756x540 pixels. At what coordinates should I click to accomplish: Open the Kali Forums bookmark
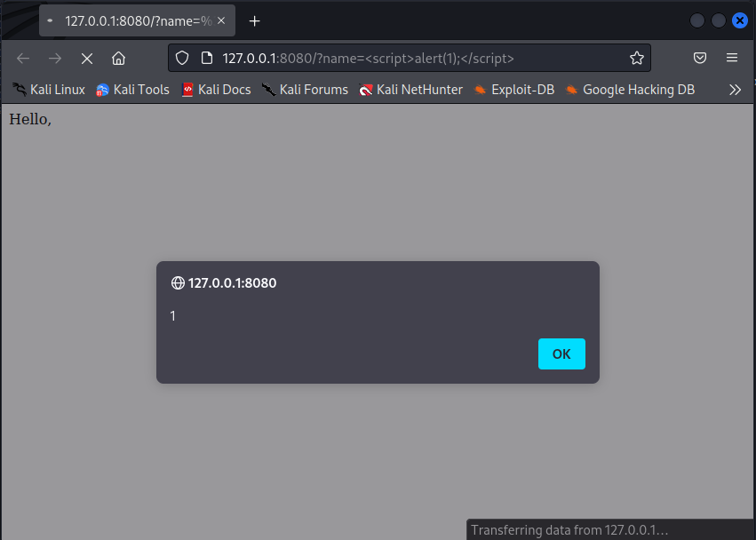[305, 90]
